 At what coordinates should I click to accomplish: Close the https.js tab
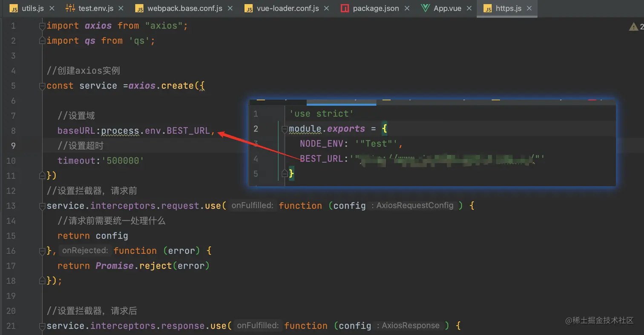[x=529, y=8]
